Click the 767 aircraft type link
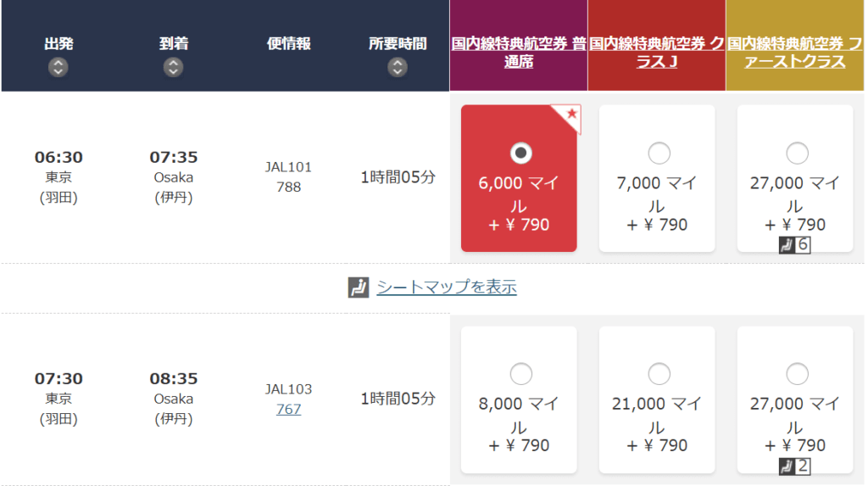 [x=288, y=409]
